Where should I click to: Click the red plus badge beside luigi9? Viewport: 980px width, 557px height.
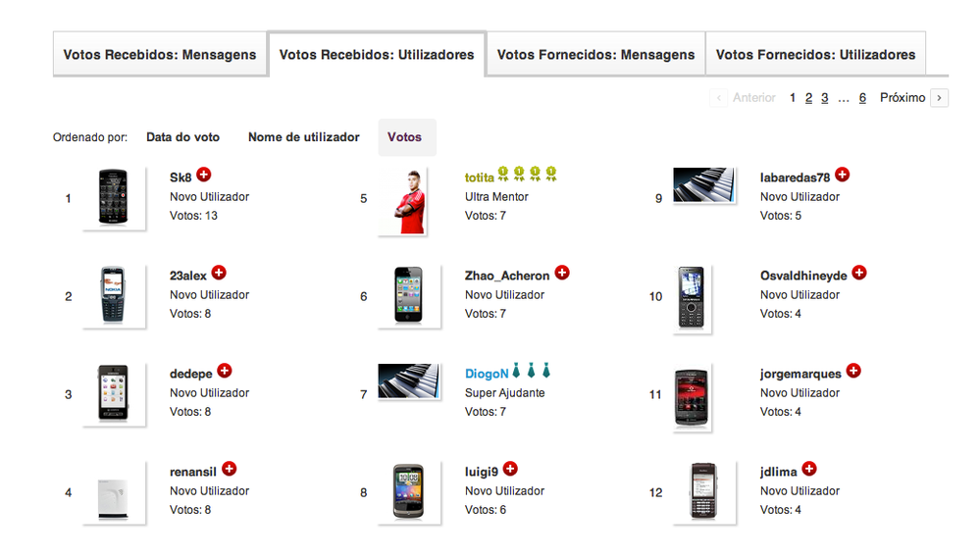click(x=510, y=469)
